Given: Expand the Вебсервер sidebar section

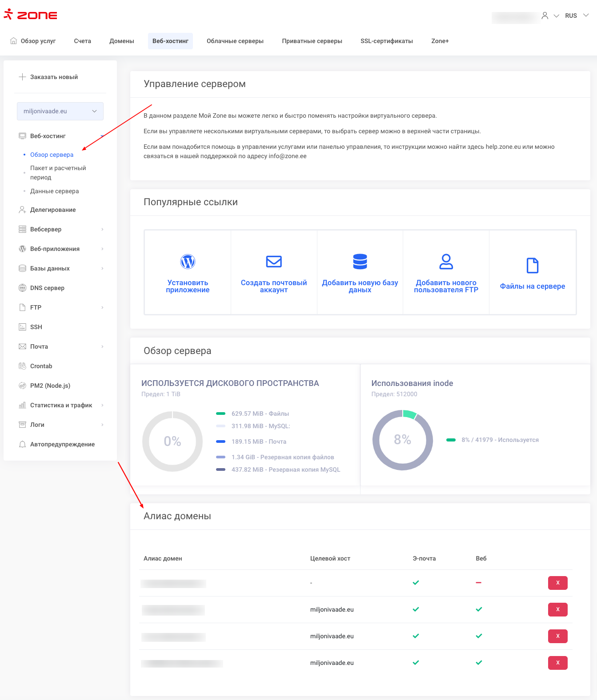Looking at the screenshot, I should pyautogui.click(x=60, y=229).
